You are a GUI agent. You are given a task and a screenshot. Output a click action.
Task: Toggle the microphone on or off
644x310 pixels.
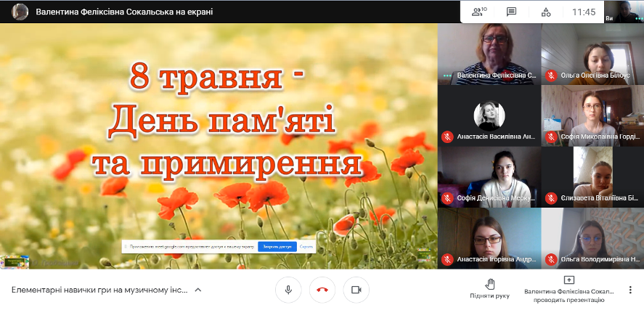pos(288,290)
